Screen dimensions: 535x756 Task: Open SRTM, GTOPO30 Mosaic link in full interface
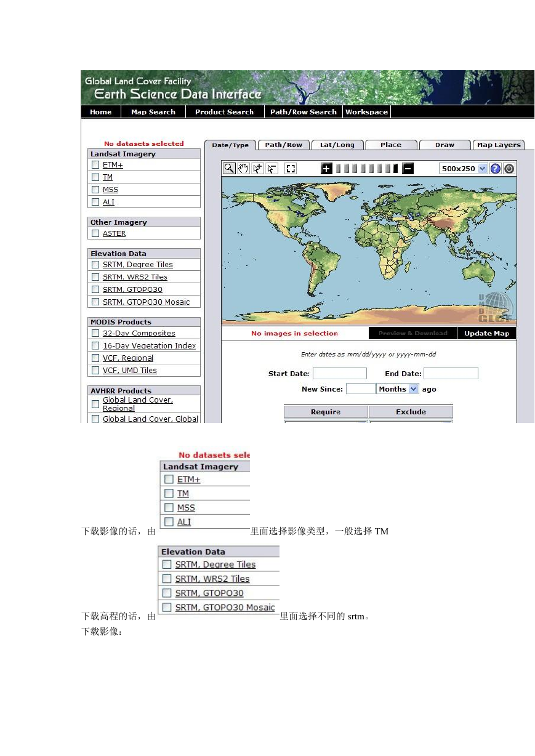(x=147, y=302)
